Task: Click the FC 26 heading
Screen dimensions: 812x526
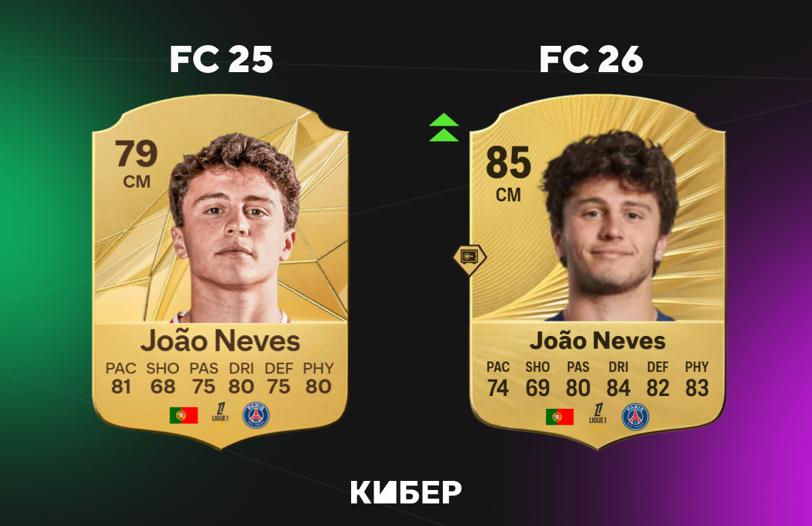Action: pyautogui.click(x=591, y=59)
